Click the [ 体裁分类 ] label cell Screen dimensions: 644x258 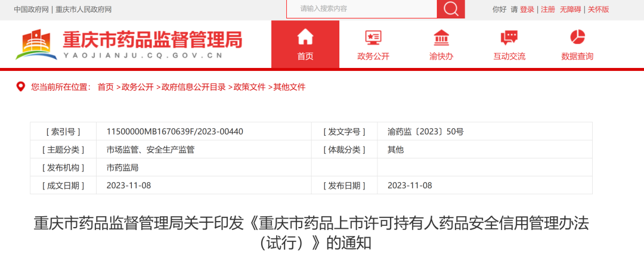pyautogui.click(x=344, y=150)
